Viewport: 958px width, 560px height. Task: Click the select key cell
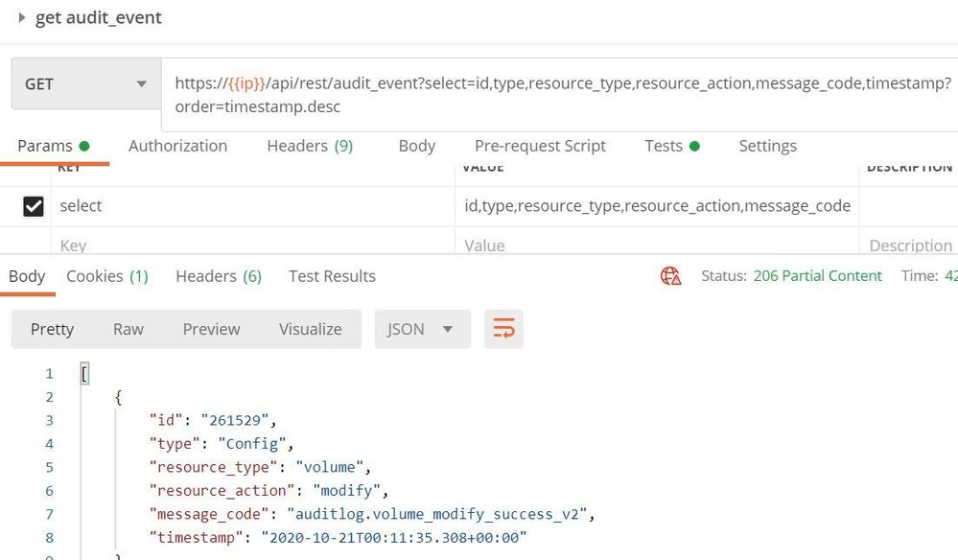[253, 206]
